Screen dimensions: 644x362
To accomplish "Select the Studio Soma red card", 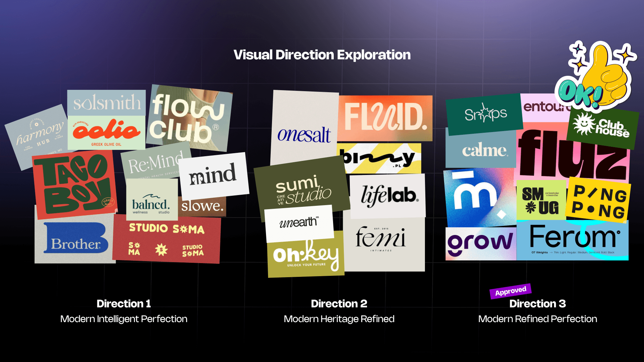I will point(167,239).
